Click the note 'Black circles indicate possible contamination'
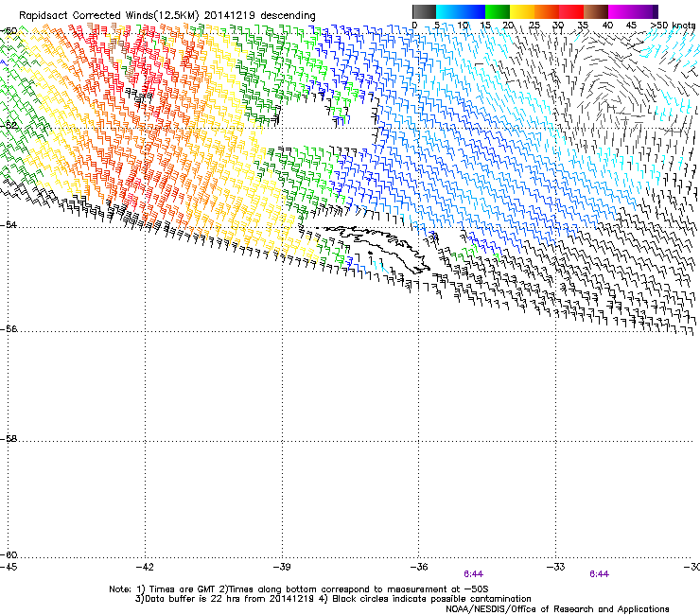The height and width of the screenshot is (615, 700). coord(431,599)
